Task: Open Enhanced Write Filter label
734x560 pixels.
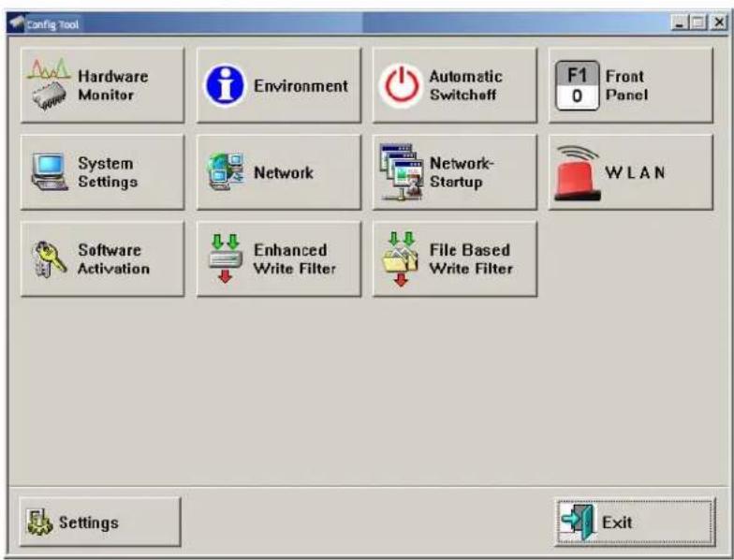Action: (294, 258)
